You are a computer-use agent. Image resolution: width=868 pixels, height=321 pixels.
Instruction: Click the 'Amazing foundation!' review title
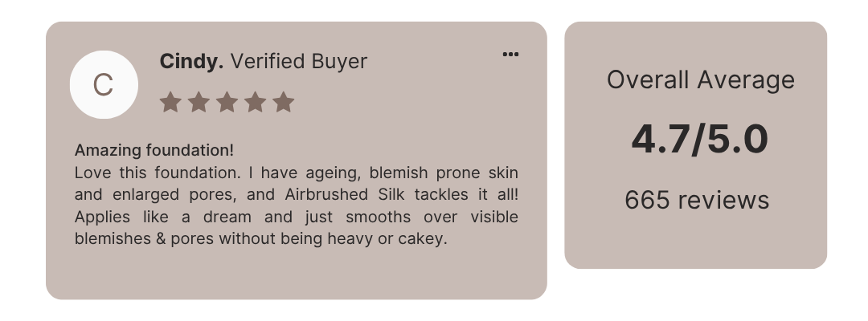(x=154, y=150)
